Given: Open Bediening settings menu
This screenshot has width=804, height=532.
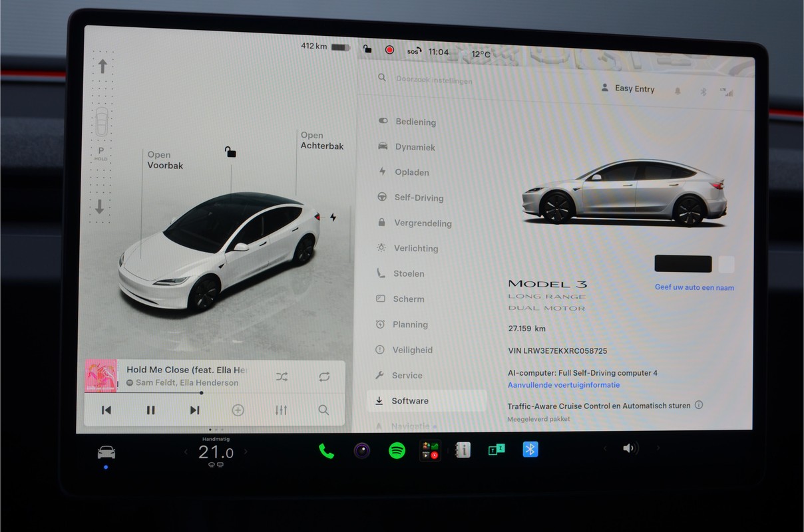Looking at the screenshot, I should 407,122.
